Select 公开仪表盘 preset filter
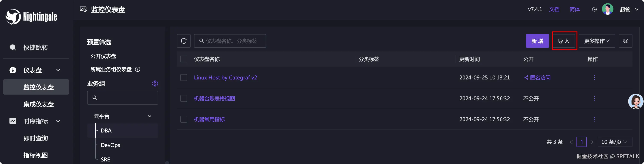The image size is (644, 164). [103, 56]
